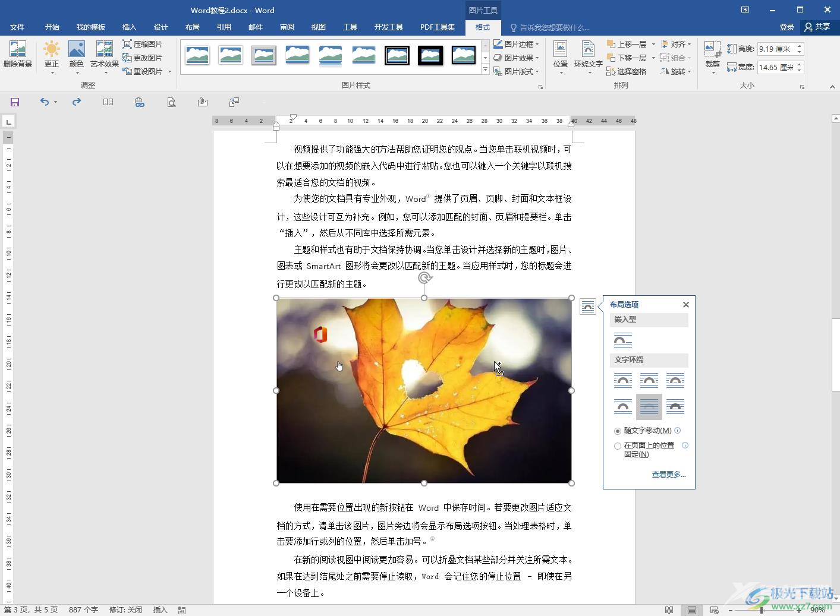Image resolution: width=840 pixels, height=616 pixels.
Task: Switch to the Home (开始) tab
Action: tap(52, 27)
